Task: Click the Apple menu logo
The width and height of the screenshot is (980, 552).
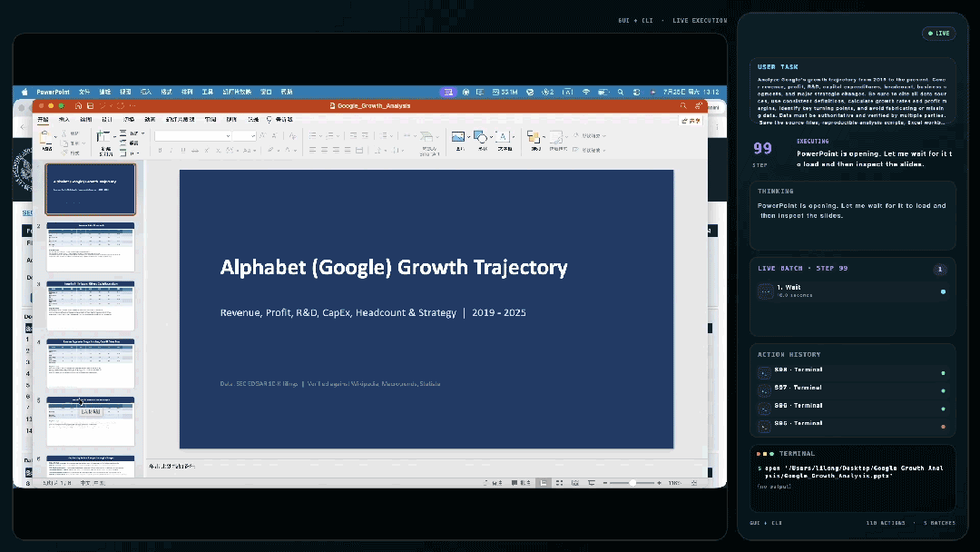Action: coord(24,92)
